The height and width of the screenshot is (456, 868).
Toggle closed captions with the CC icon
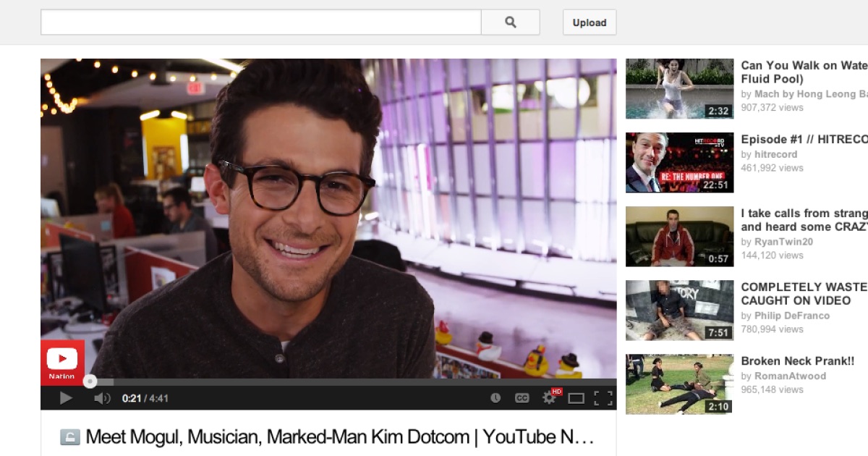coord(522,398)
